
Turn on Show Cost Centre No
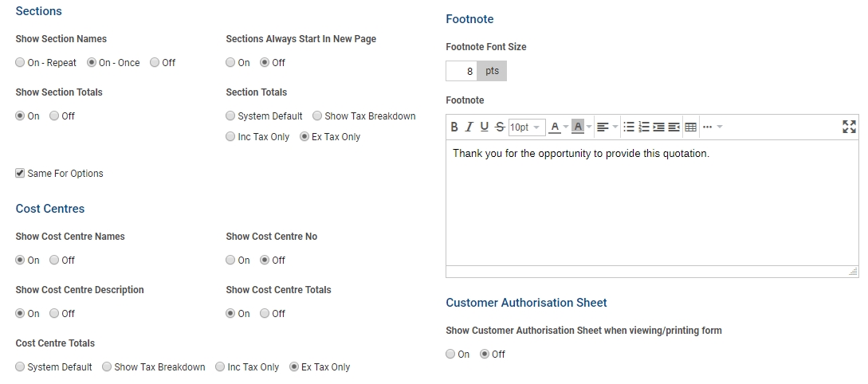coord(230,261)
